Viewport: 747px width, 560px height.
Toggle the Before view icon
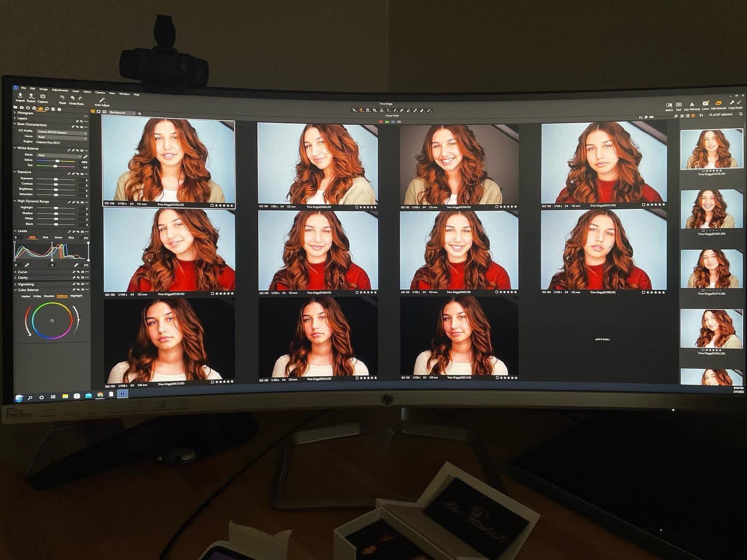click(x=669, y=105)
